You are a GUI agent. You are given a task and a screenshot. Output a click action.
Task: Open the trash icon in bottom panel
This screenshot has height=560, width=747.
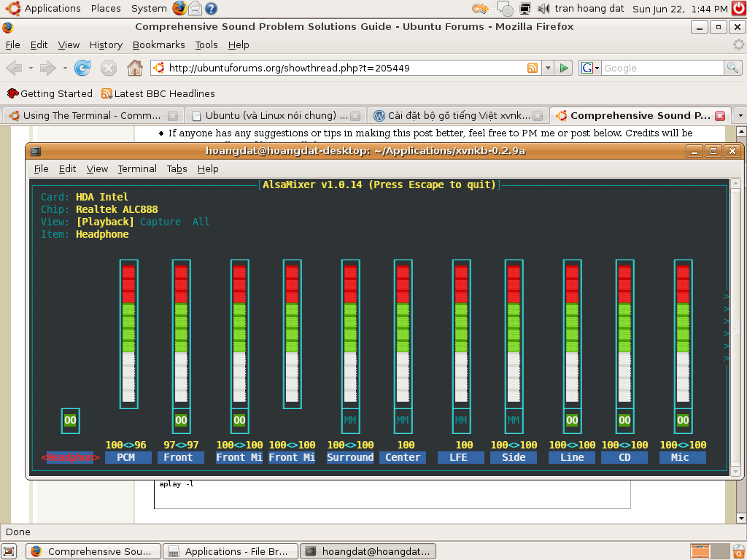point(739,551)
